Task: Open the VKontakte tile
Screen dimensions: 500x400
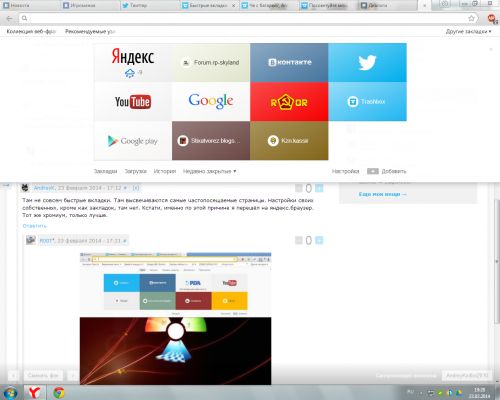Action: click(x=289, y=62)
